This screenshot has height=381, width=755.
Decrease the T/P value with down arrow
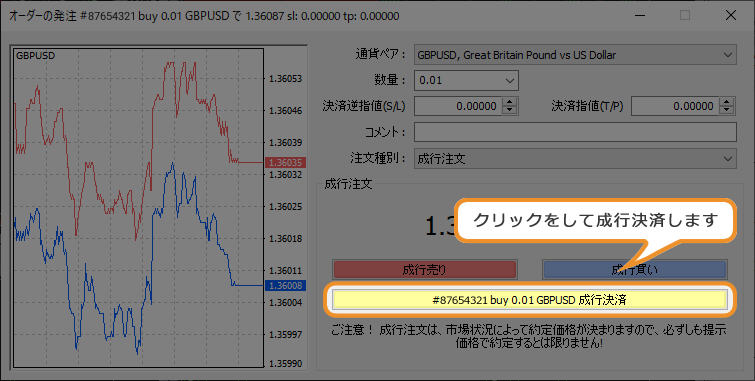pos(727,110)
